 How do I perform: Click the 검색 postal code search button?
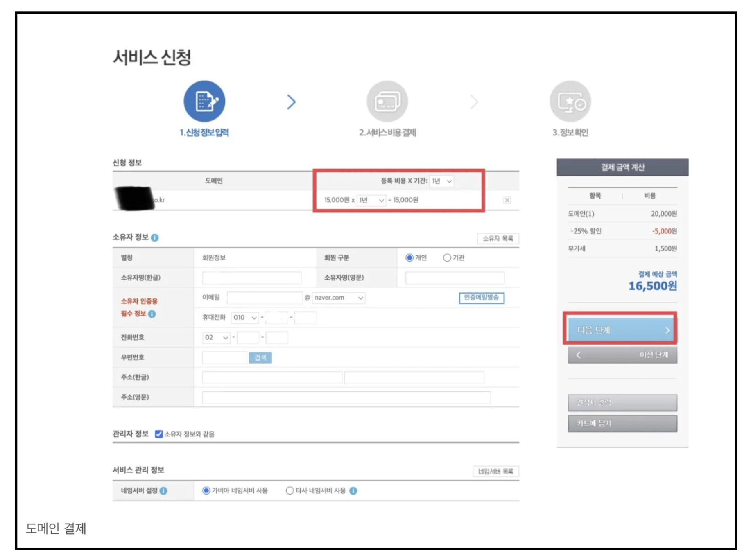pyautogui.click(x=260, y=358)
